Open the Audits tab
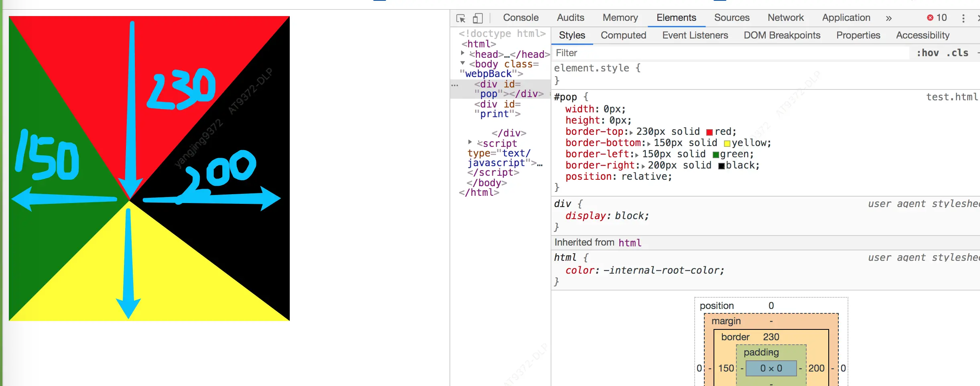980x386 pixels. click(x=570, y=18)
